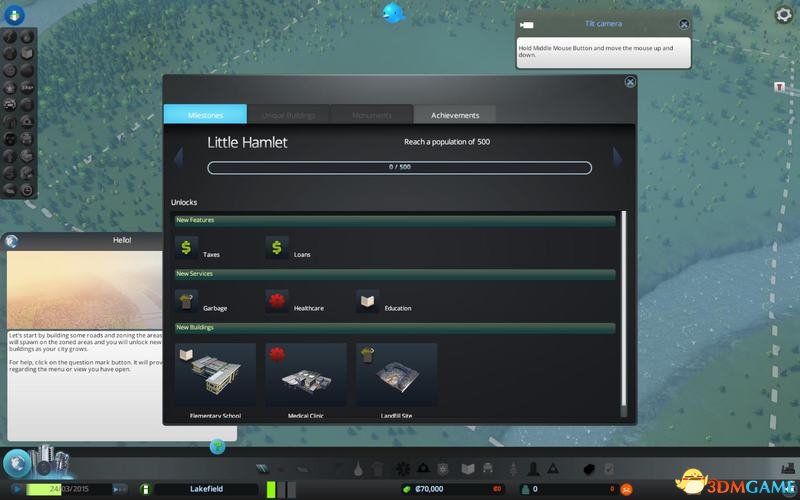Click the population counter in status bar
The height and width of the screenshot is (500, 800).
pos(569,489)
